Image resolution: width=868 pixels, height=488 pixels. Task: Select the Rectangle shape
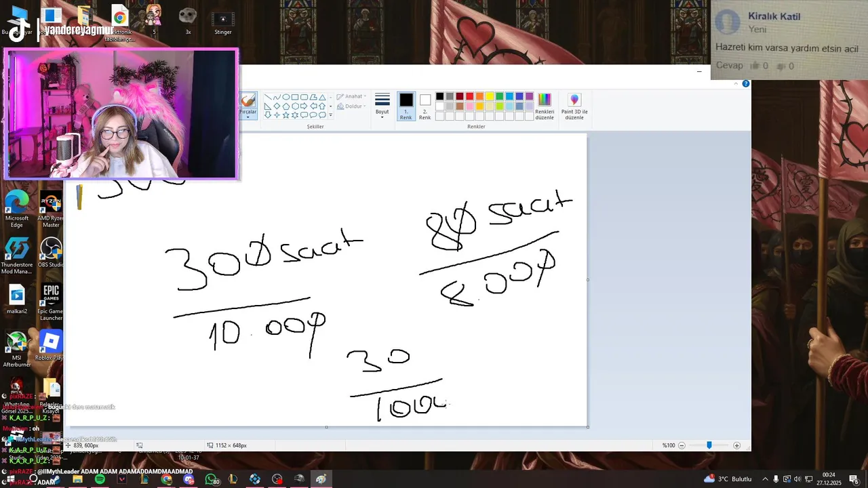pos(295,97)
